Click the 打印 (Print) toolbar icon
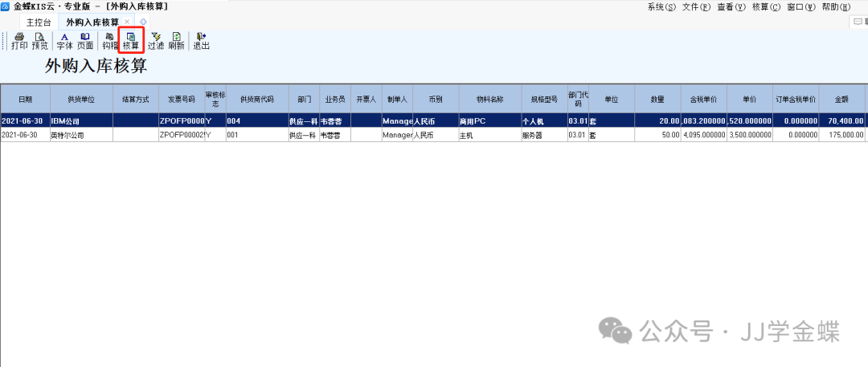Screen dimensions: 868x367 (x=19, y=40)
